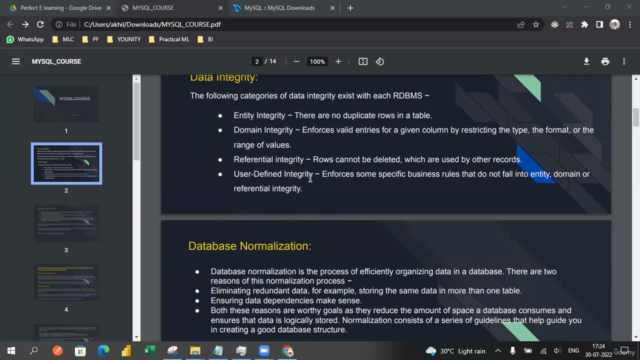Open Microsoft Store from taskbar
Screen dimensions: 640x360
[80, 351]
